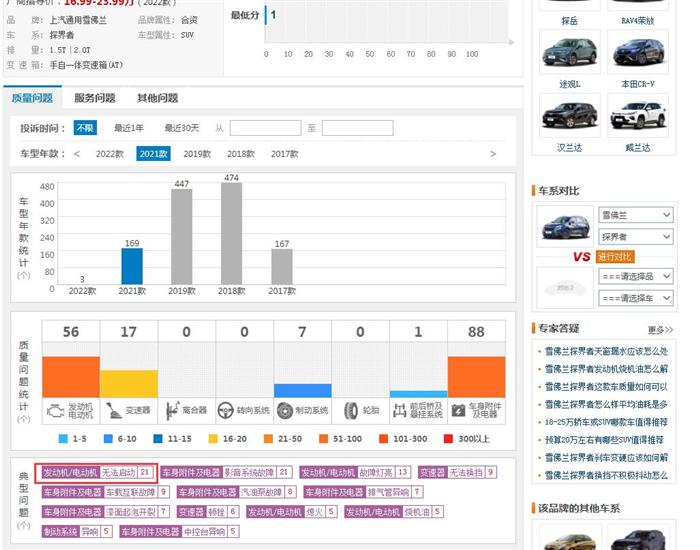Screen dimensions: 700x550
Task: Click the 发动机/电动机 无法启动 21 tag
Action: tap(97, 472)
